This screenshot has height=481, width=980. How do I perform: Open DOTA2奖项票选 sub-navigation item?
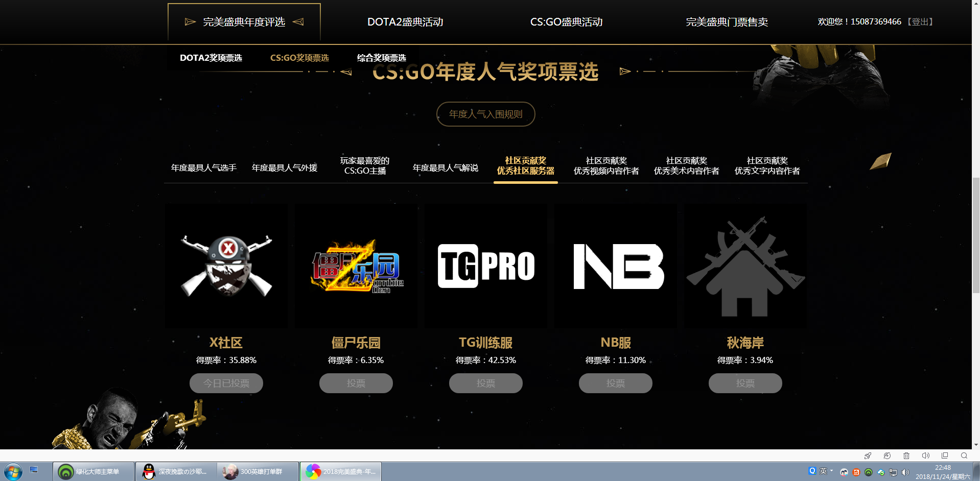pyautogui.click(x=211, y=58)
